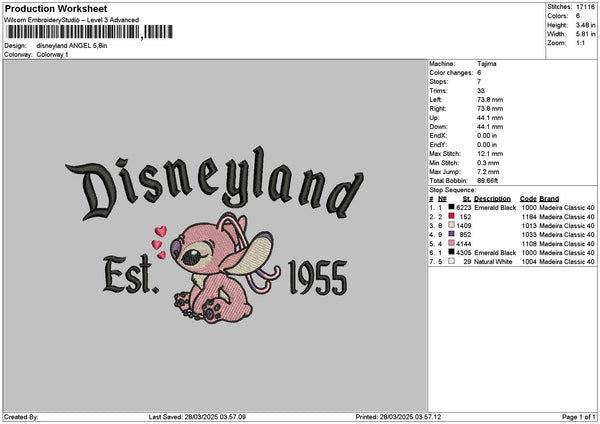600x424 pixels.
Task: Click 'Madeira Classic 40' in row 7
Action: (567, 262)
